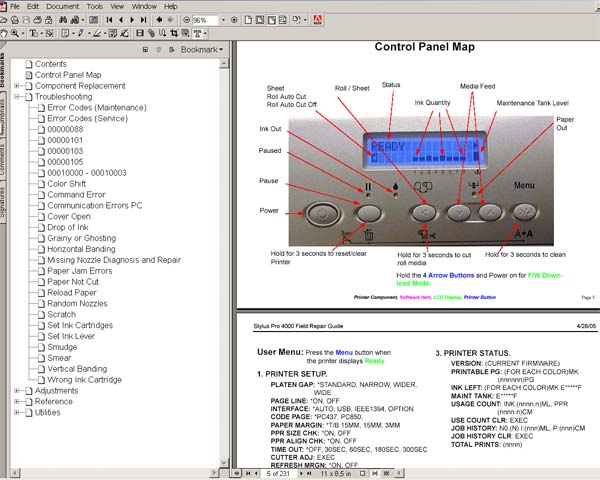Select the Actual Size page view icon
This screenshot has height=480, width=600.
pyautogui.click(x=248, y=20)
